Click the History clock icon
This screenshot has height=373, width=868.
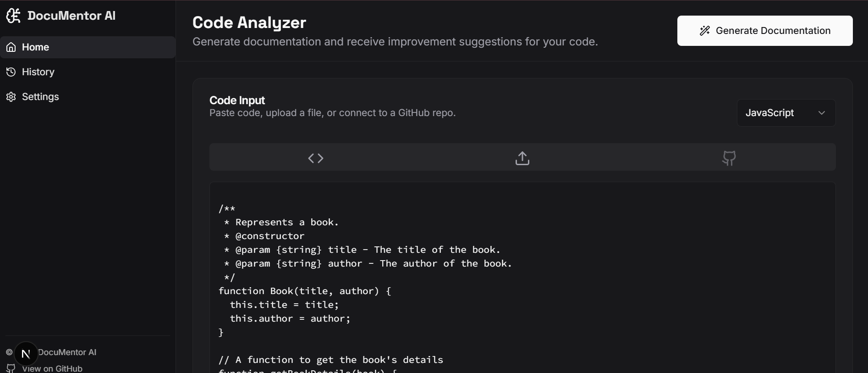click(11, 72)
